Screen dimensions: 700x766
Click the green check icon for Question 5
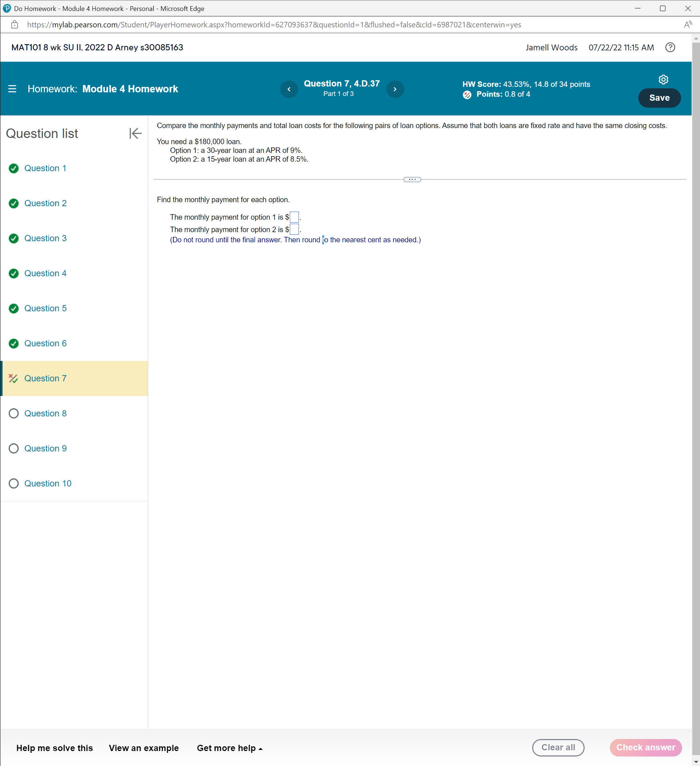(x=14, y=308)
